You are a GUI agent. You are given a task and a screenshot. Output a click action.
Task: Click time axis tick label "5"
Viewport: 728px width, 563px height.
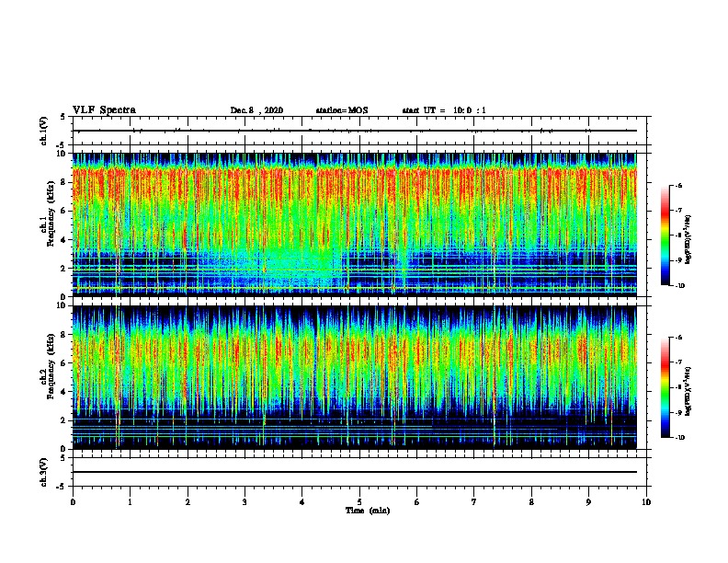(x=359, y=502)
